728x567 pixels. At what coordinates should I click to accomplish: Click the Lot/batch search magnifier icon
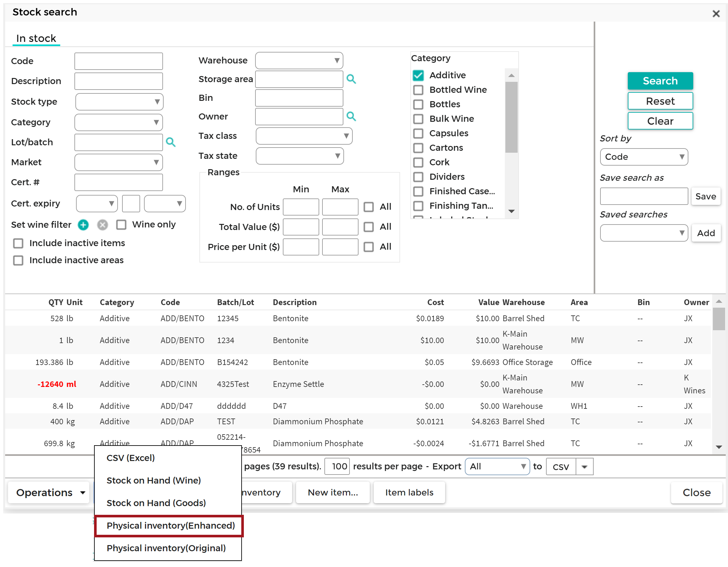pyautogui.click(x=171, y=142)
